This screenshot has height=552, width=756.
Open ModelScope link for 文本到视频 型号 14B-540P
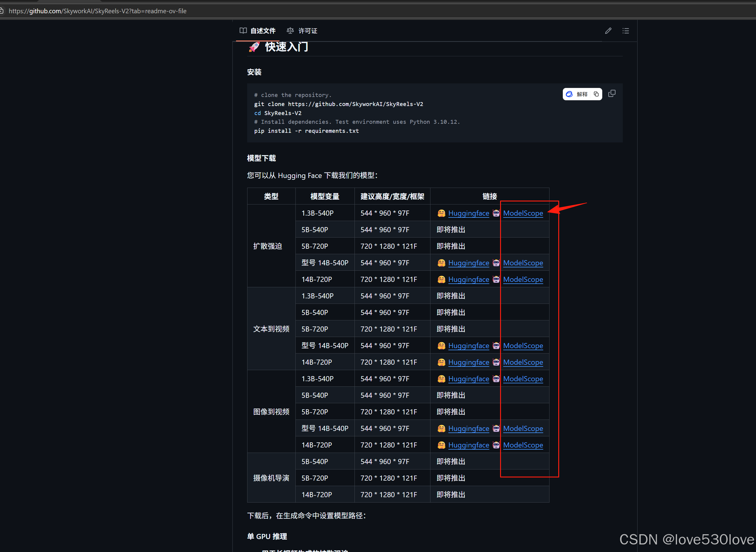523,346
